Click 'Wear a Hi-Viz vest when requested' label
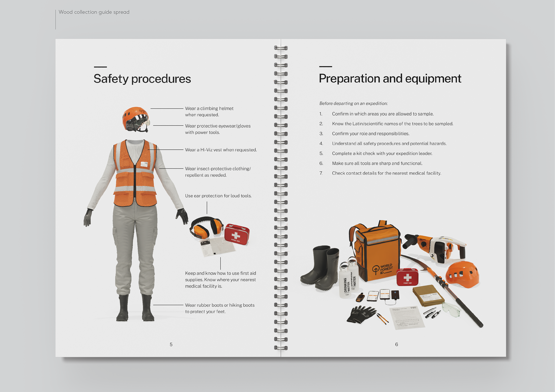The width and height of the screenshot is (555, 392). click(x=221, y=150)
